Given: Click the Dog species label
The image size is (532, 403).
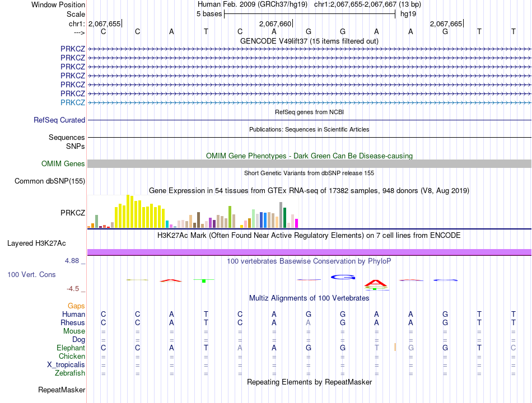Looking at the screenshot, I should pyautogui.click(x=78, y=340).
